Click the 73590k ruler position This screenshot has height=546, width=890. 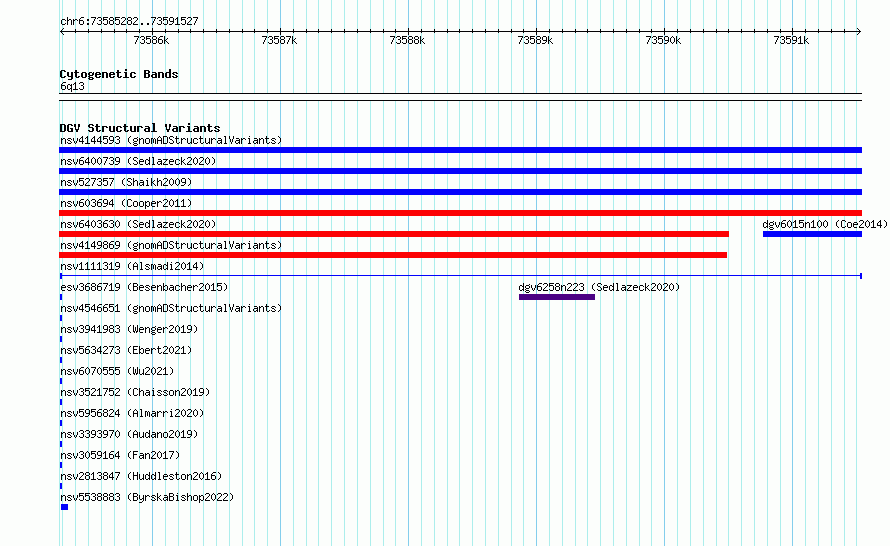[663, 40]
